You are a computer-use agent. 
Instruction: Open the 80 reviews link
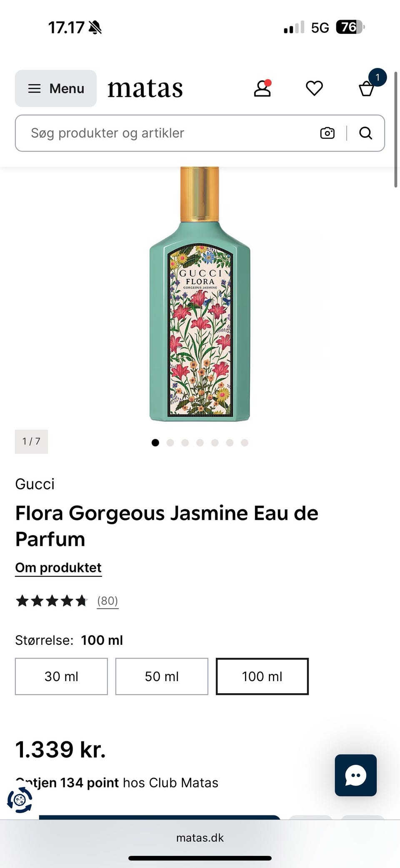(107, 601)
